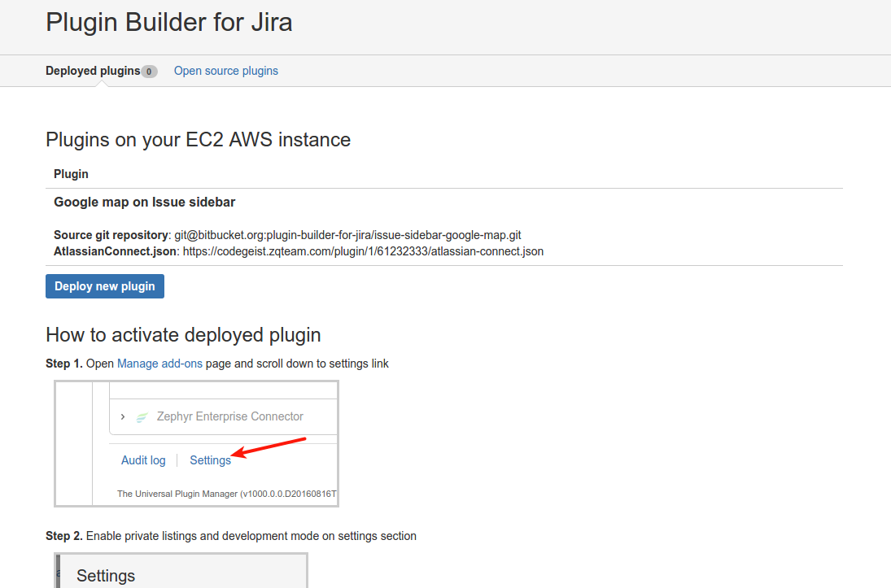Image resolution: width=891 pixels, height=588 pixels.
Task: Click the Step 2 instruction text
Action: pos(231,536)
